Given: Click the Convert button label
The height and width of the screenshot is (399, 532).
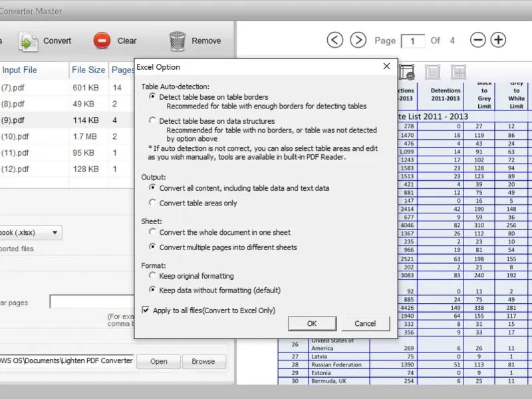Looking at the screenshot, I should [57, 41].
